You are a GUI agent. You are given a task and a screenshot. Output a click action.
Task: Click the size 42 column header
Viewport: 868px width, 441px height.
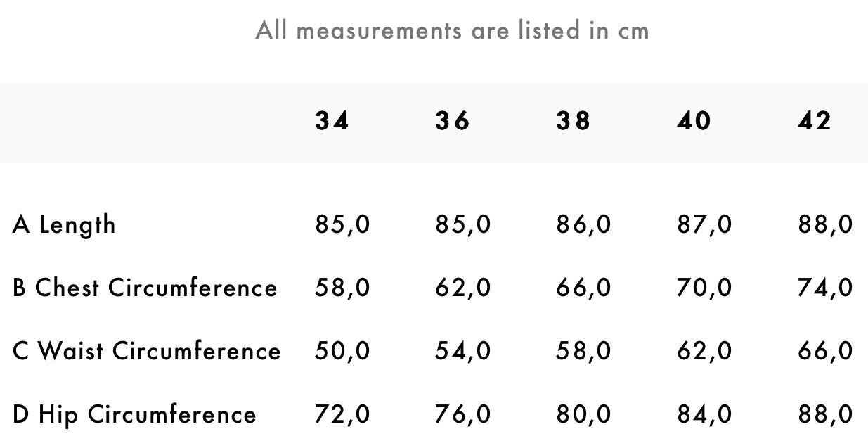[x=815, y=122]
